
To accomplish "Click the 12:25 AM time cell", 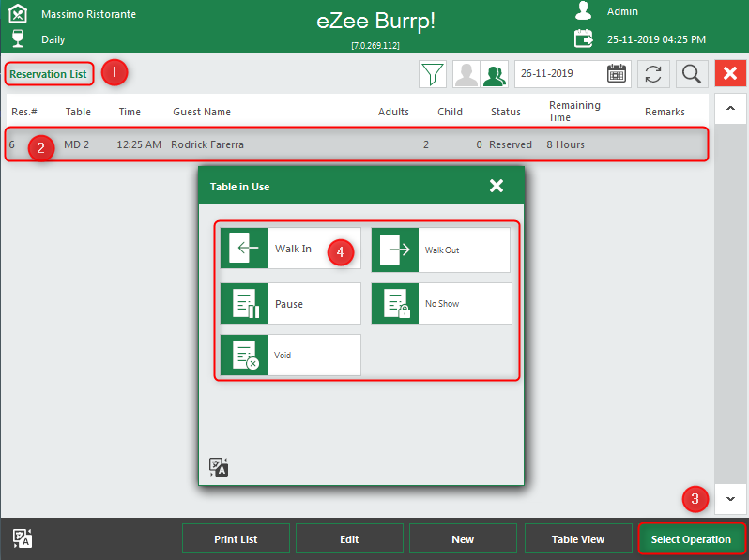I will coord(139,144).
